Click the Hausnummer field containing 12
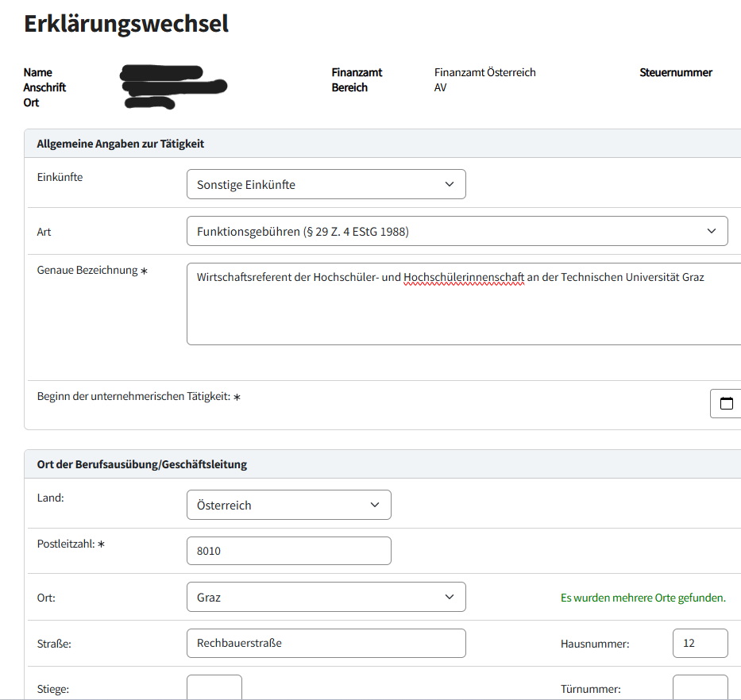The width and height of the screenshot is (741, 700). click(x=700, y=643)
